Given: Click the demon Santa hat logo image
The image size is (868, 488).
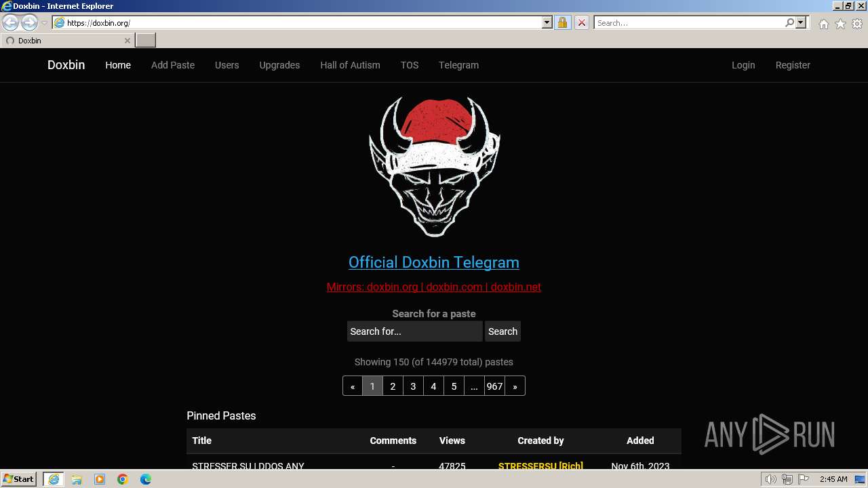Looking at the screenshot, I should pyautogui.click(x=434, y=166).
